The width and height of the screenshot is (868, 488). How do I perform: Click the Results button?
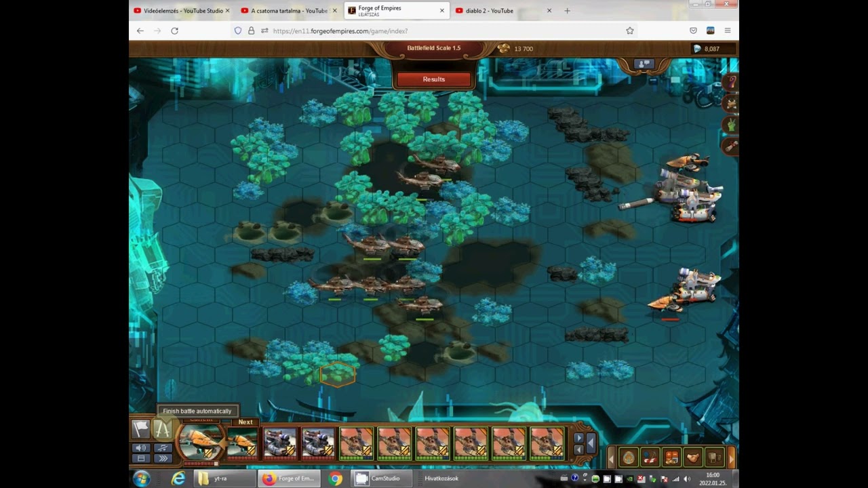coord(434,79)
